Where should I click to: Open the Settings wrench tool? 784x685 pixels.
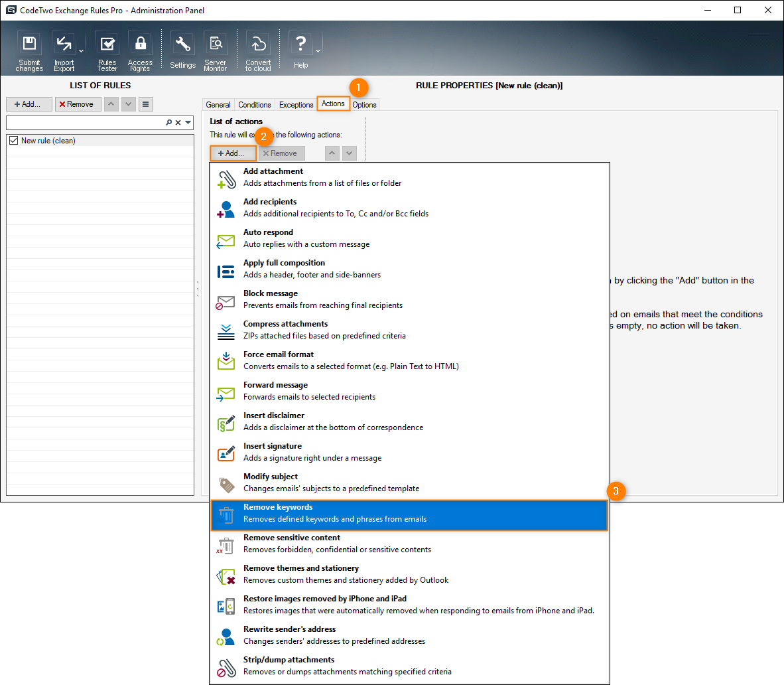pyautogui.click(x=182, y=52)
